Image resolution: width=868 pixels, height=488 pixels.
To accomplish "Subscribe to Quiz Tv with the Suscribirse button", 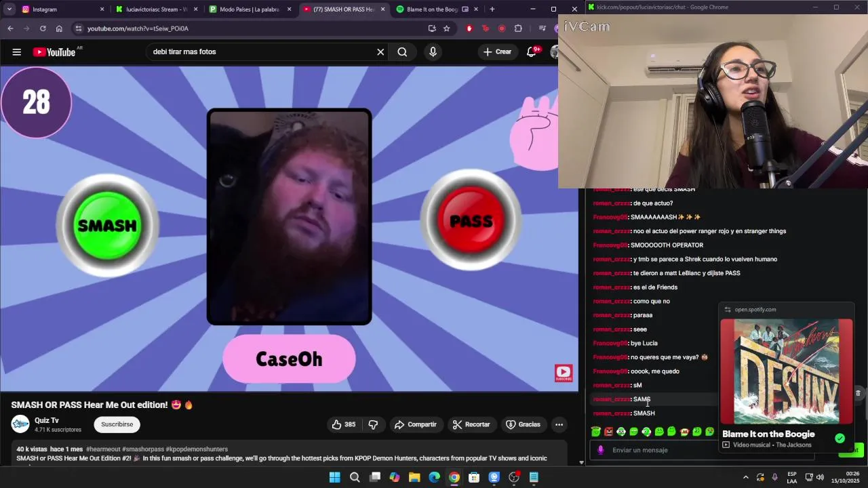I will (117, 424).
